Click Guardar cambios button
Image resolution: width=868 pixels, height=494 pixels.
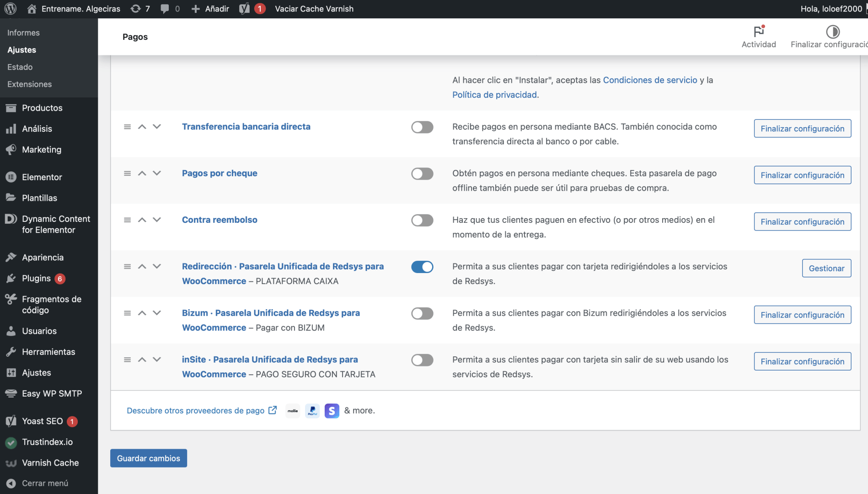pyautogui.click(x=148, y=458)
